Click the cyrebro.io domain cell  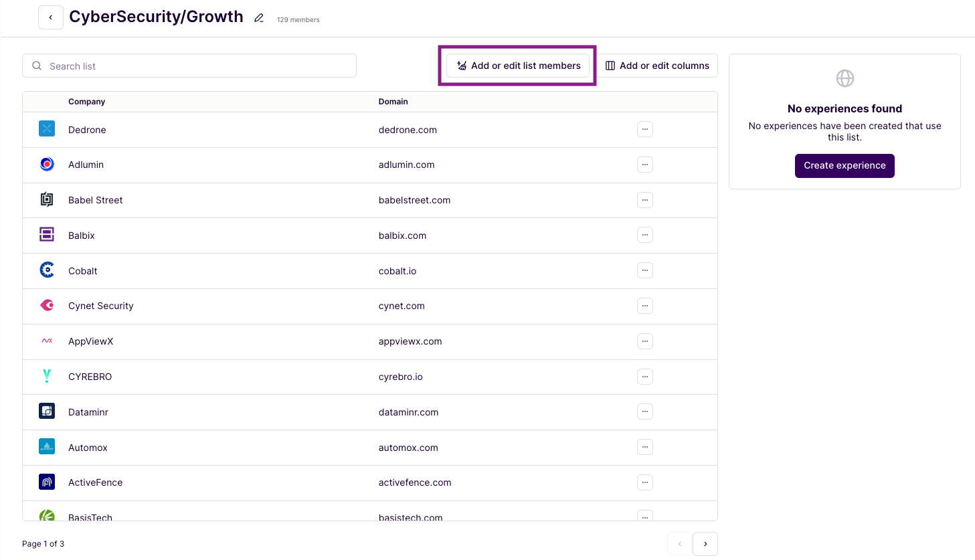[401, 377]
